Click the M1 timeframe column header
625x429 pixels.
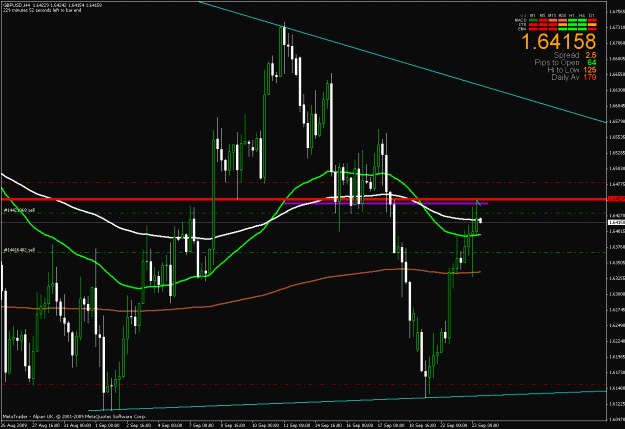point(533,16)
